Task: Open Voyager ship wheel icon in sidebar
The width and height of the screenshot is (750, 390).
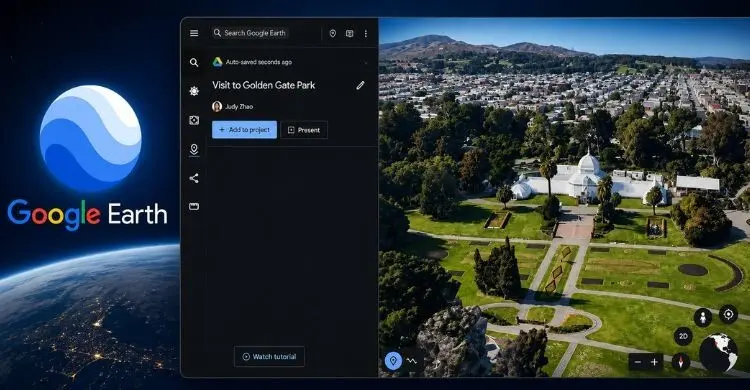Action: 194,91
